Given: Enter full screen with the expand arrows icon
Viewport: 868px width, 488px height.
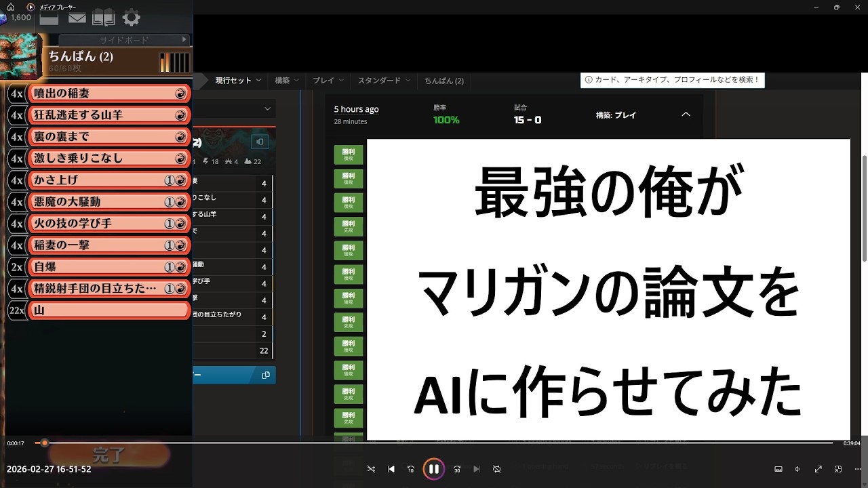Looking at the screenshot, I should 818,469.
